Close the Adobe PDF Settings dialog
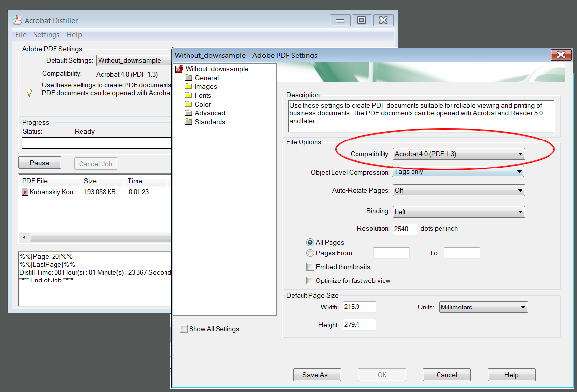The height and width of the screenshot is (392, 577). [x=561, y=55]
